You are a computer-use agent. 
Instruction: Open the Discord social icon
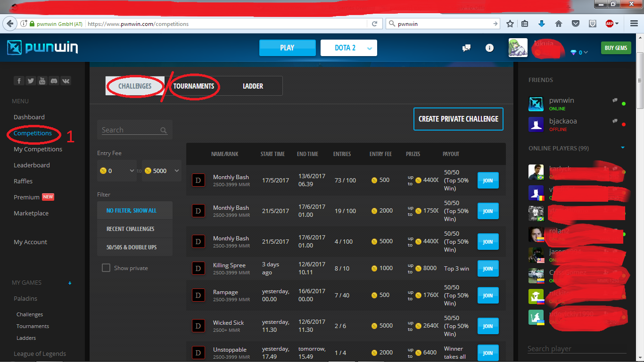click(x=54, y=81)
